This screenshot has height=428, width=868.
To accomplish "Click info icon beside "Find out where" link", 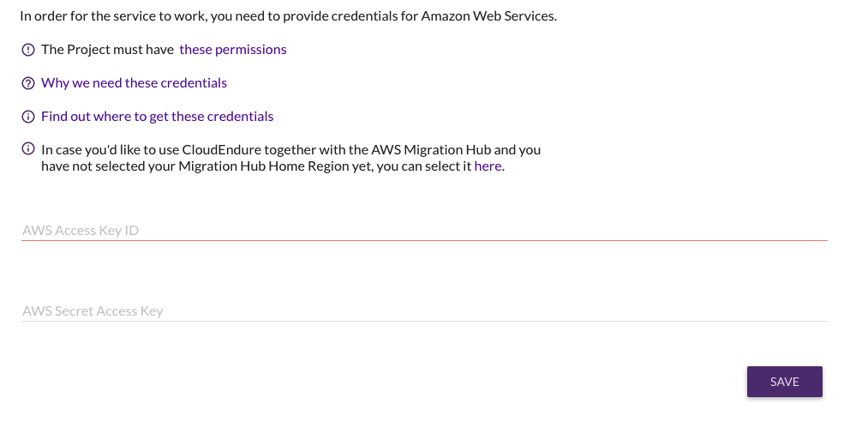I will [28, 117].
